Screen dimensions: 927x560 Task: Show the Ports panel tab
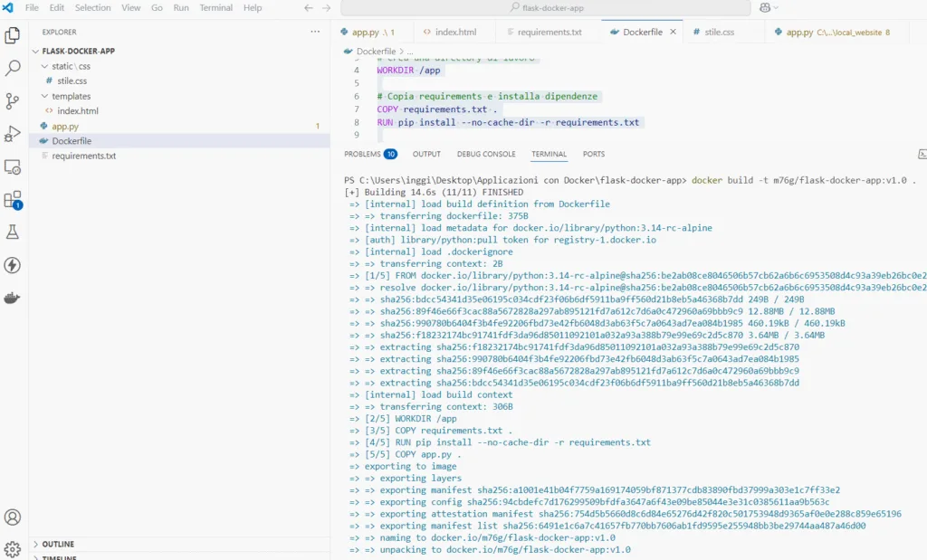[594, 154]
